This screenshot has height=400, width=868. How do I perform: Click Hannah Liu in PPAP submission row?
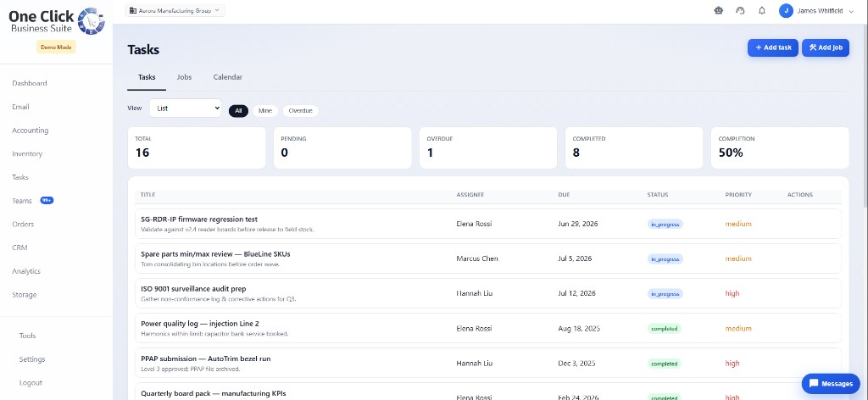(474, 364)
